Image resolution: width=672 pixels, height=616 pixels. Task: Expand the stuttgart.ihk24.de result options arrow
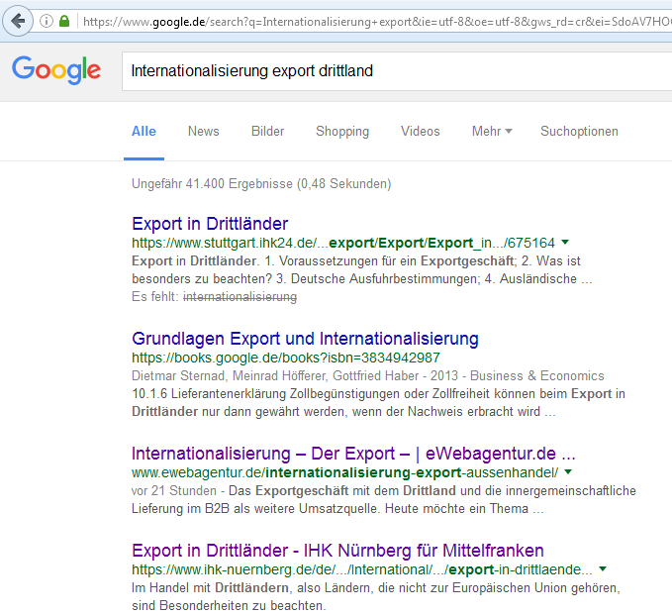click(x=565, y=243)
